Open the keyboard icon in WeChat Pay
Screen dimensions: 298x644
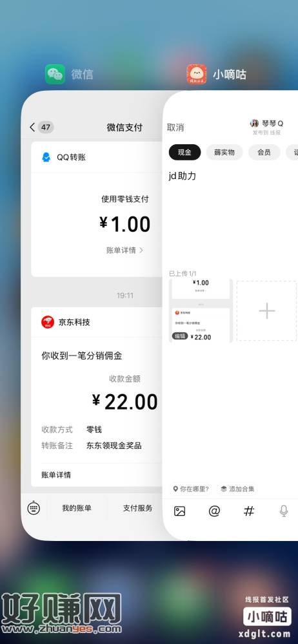(34, 509)
